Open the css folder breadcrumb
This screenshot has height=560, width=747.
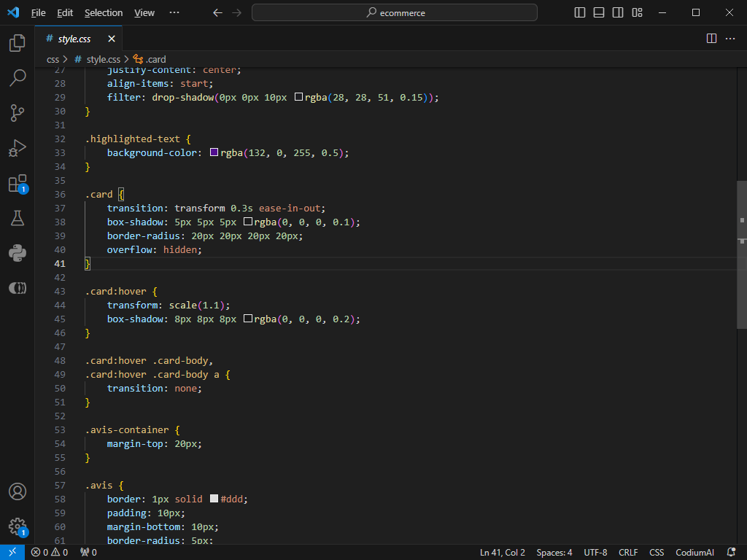pos(53,59)
